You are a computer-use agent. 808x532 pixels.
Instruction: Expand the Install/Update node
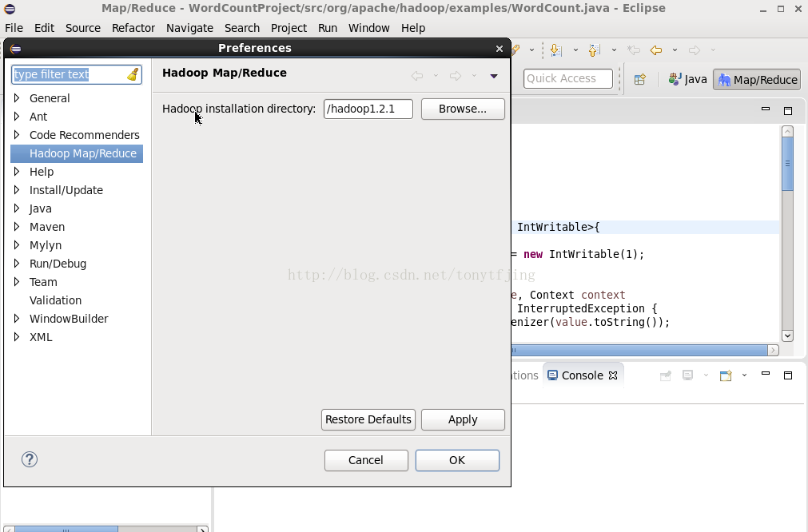[x=17, y=189]
